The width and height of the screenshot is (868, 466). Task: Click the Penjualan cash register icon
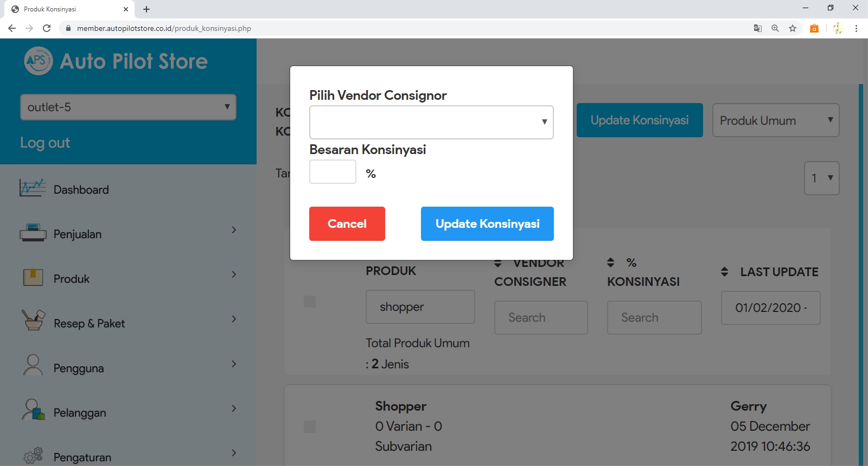[33, 233]
